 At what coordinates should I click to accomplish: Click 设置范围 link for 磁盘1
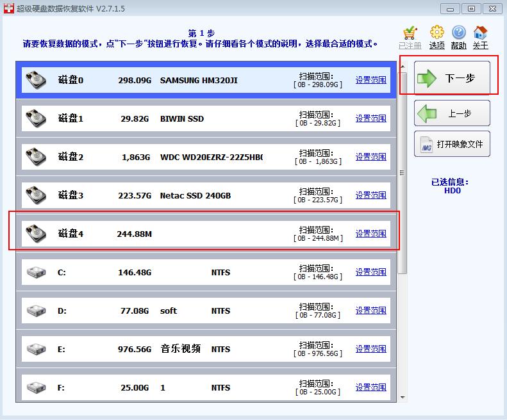click(371, 118)
